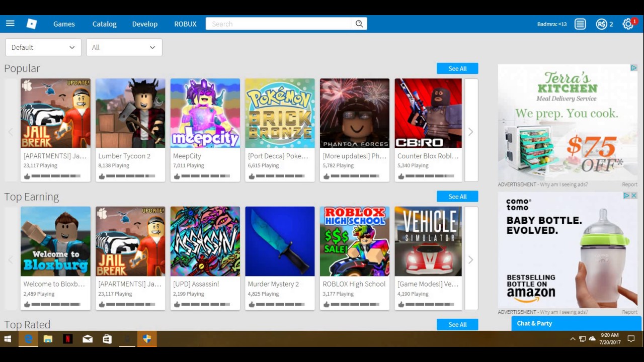Open the Catalog menu

point(104,24)
